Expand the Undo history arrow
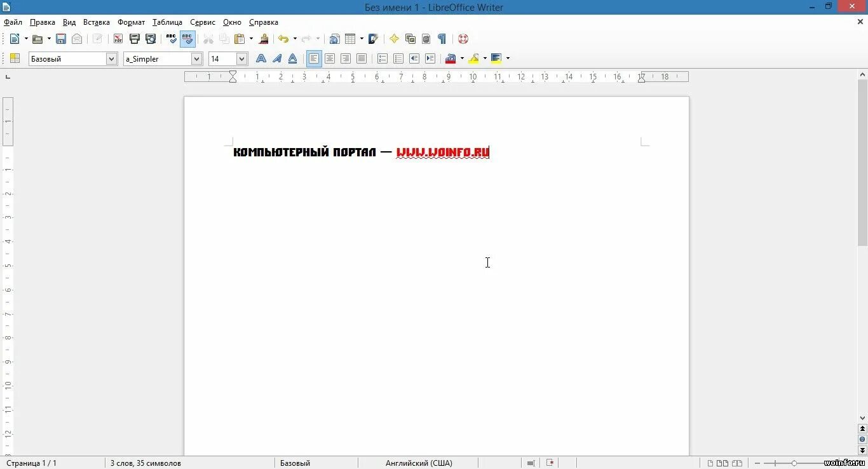Screen dimensions: 868x469 pos(295,39)
